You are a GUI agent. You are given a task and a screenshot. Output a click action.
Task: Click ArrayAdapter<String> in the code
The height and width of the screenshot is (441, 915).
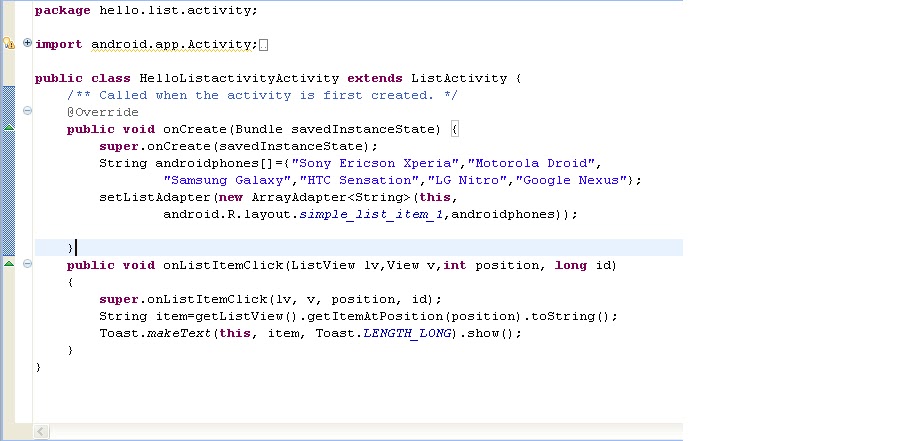(331, 197)
